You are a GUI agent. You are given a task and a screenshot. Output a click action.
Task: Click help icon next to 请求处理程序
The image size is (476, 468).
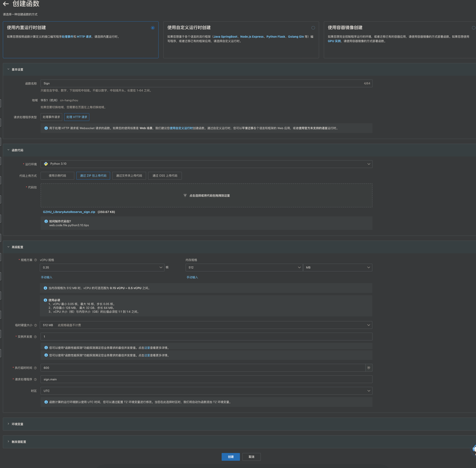tap(35, 380)
